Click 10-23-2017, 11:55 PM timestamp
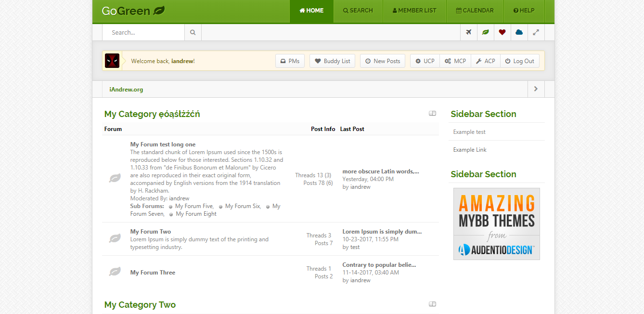The width and height of the screenshot is (644, 314). pos(370,239)
